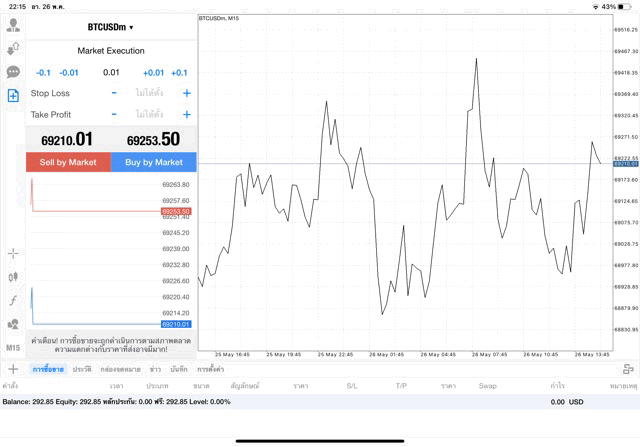Tap the Wi-Fi status icon
Viewport: 640px width, 447px height.
596,7
